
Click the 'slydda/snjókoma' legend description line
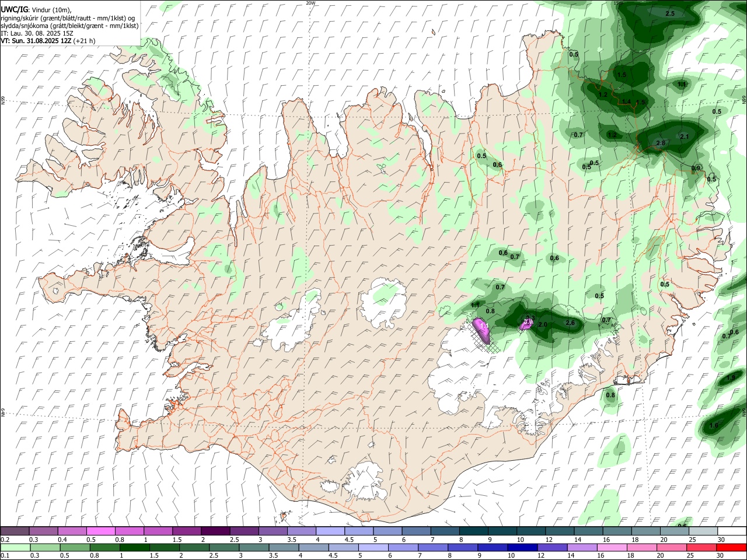tap(69, 26)
